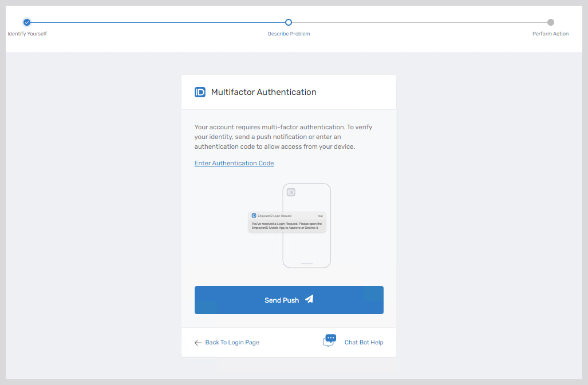Screen dimensions: 588x385
Task: Click the gray Perform Action step dot
Action: point(551,22)
